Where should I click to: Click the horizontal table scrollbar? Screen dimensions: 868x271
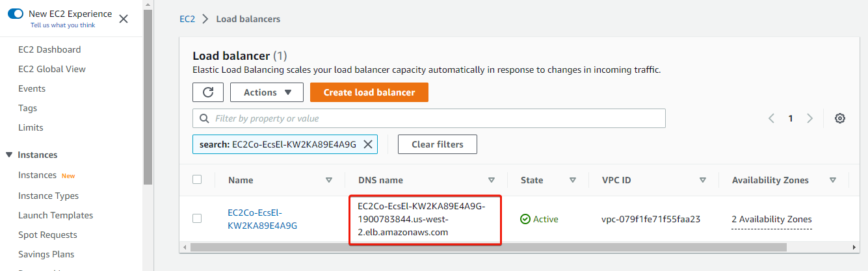[488, 247]
